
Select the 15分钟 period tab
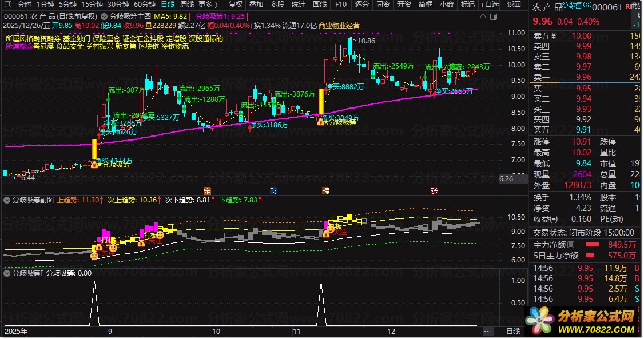[92, 5]
